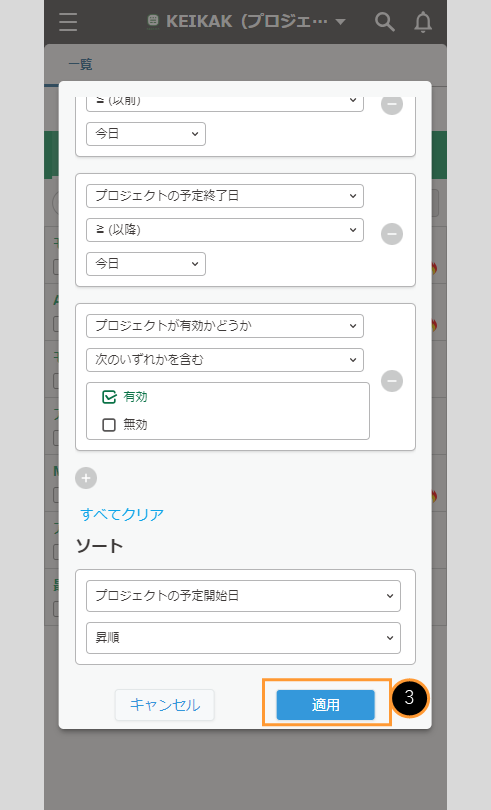Screen dimensions: 491x810
Task: Open the プロジェクトの予定終了日 field dropdown
Action: 225,196
